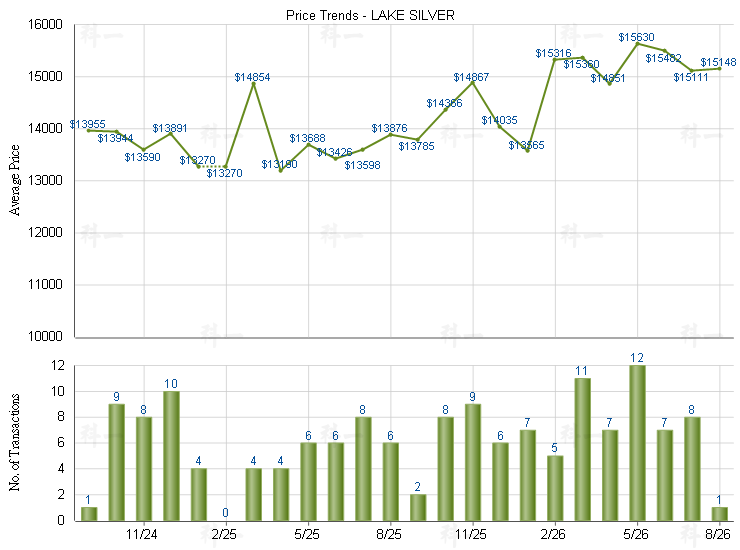740x550 pixels.
Task: Click the $14854 peak data point
Action: tap(253, 84)
